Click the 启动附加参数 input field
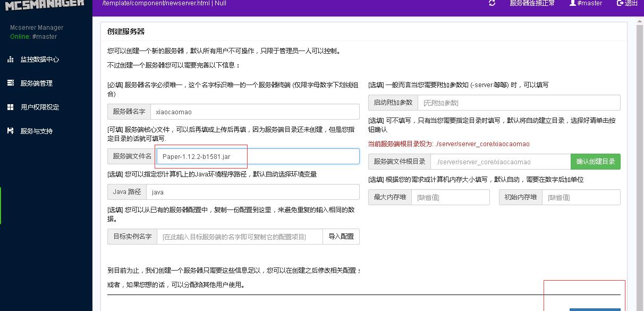Viewport: 644px width, 311px height. pyautogui.click(x=519, y=103)
